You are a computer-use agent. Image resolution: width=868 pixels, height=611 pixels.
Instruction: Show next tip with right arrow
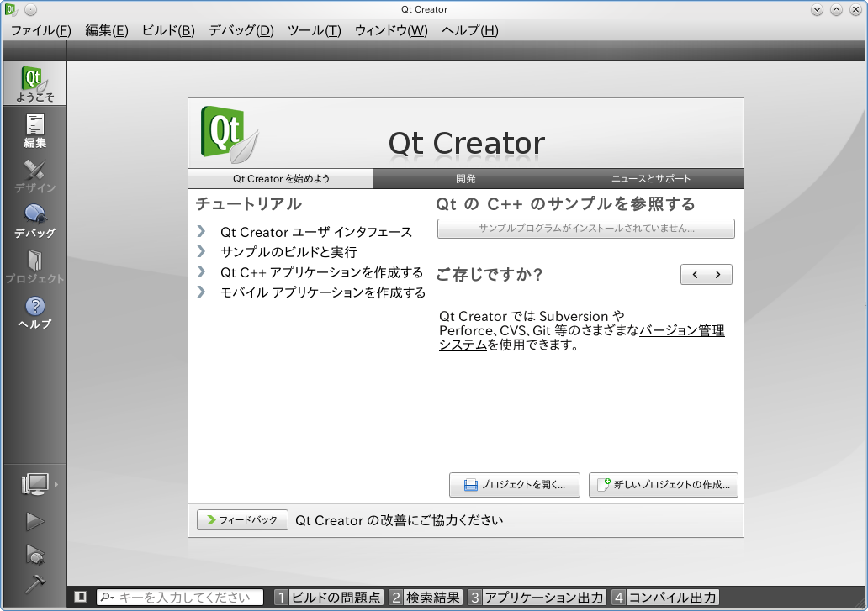[718, 275]
